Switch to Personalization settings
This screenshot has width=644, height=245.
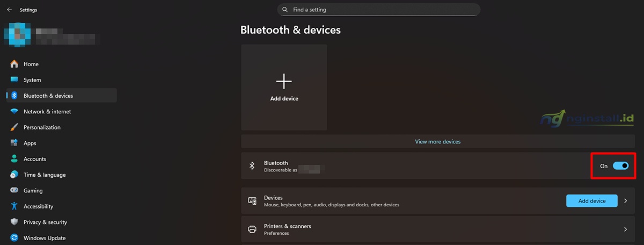[x=61, y=127]
